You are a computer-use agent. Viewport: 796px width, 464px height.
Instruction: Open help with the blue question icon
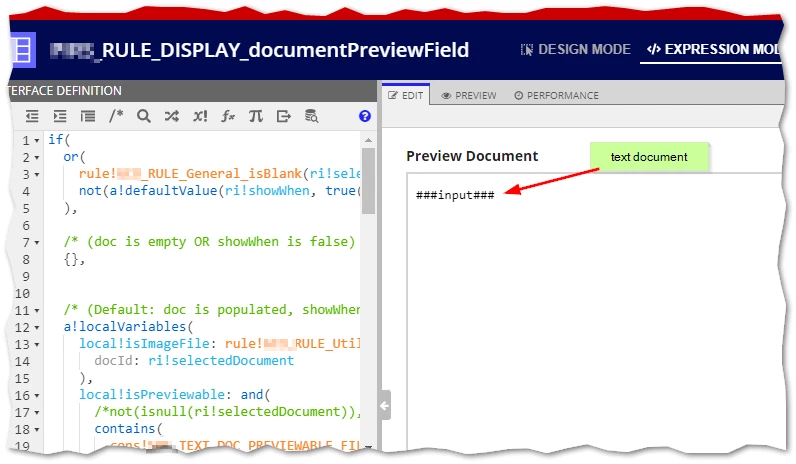point(364,116)
